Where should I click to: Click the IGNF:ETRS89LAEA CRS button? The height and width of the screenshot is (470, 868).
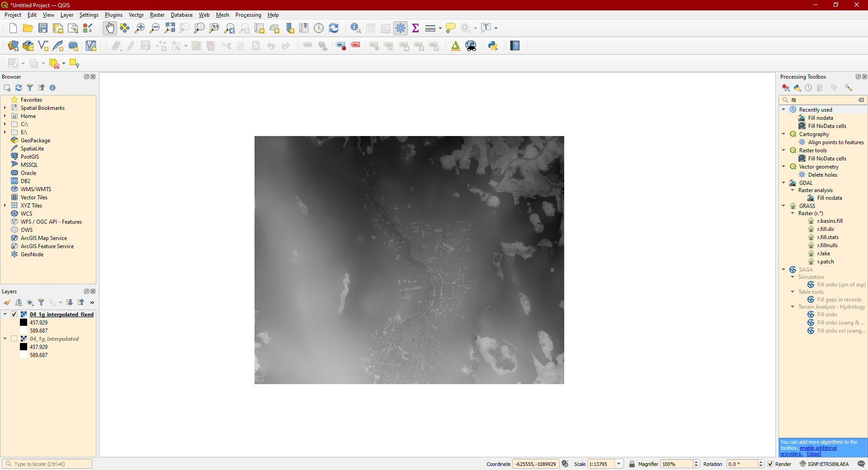pyautogui.click(x=824, y=464)
